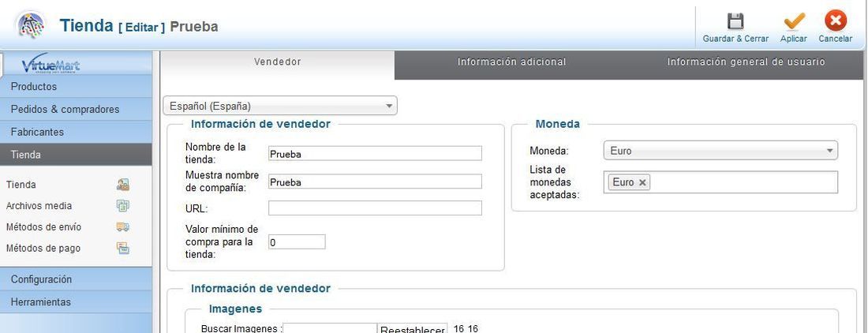Click the Reestablecer button
Viewport: 868px width, 333px height.
(413, 329)
